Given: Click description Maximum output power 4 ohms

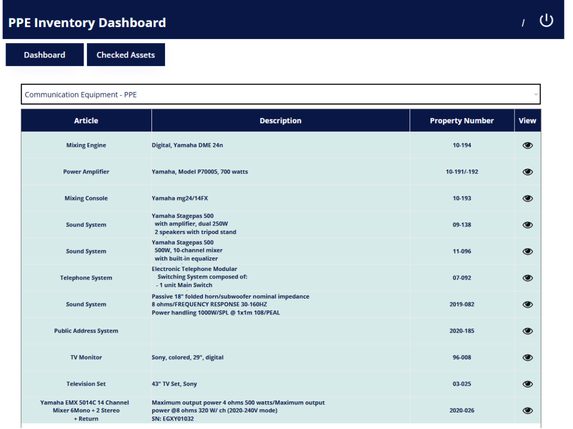Looking at the screenshot, I should coord(238,402).
